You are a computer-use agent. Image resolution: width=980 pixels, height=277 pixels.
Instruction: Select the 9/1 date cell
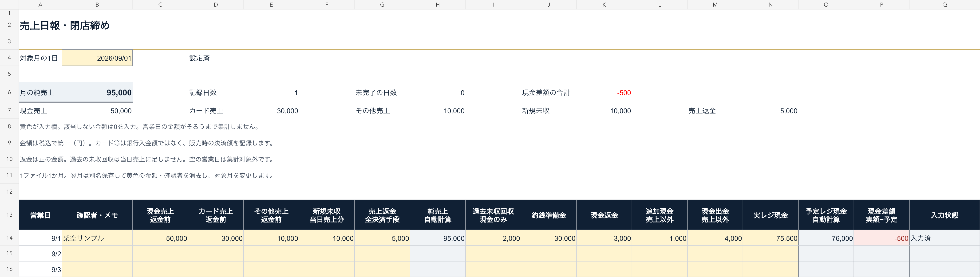click(x=40, y=238)
